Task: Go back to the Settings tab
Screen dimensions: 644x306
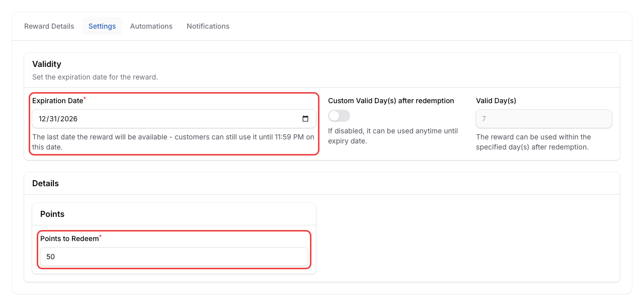Action: 102,26
